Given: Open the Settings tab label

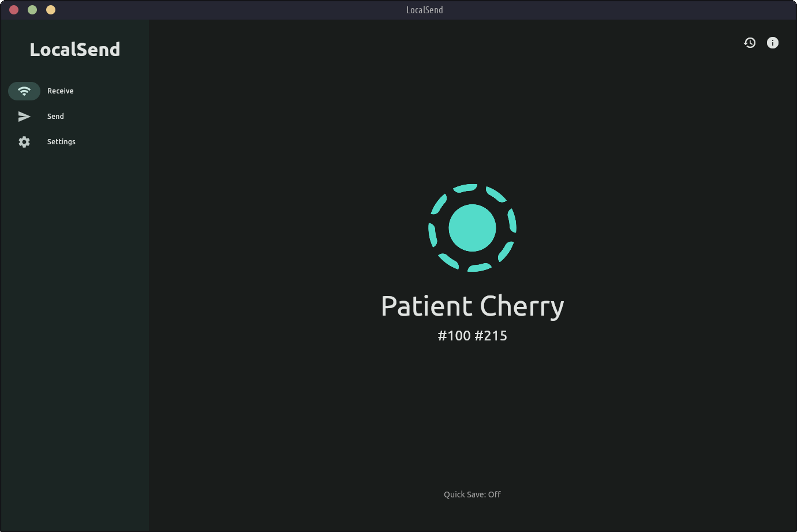Looking at the screenshot, I should [x=61, y=142].
